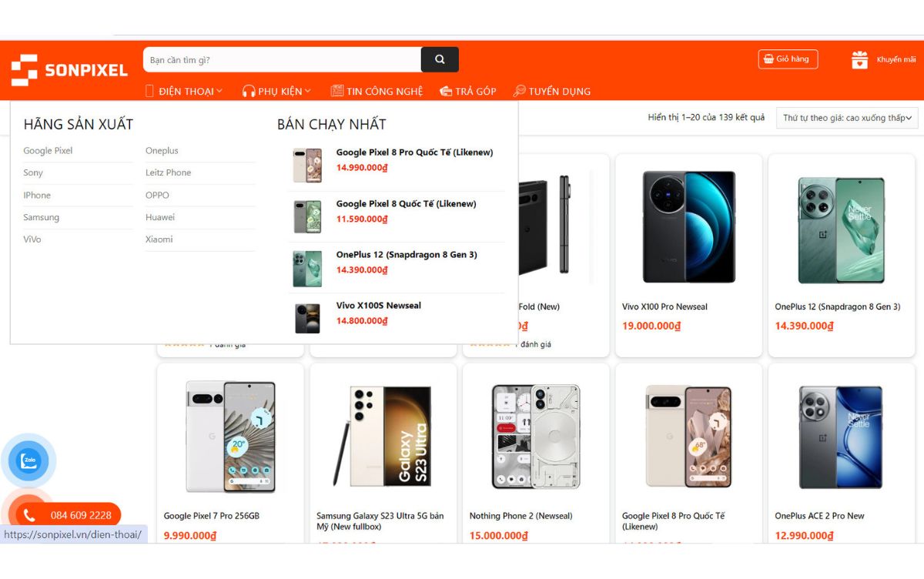The height and width of the screenshot is (579, 924).
Task: Click the Trả góp icon
Action: [x=446, y=91]
